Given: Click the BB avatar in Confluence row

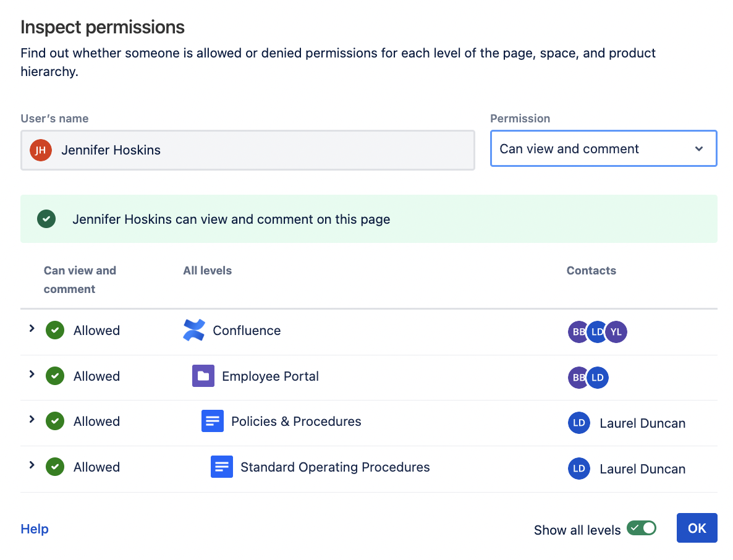Looking at the screenshot, I should pos(577,332).
